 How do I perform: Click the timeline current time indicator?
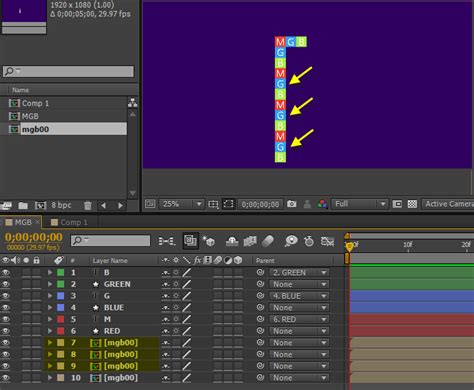pos(349,247)
